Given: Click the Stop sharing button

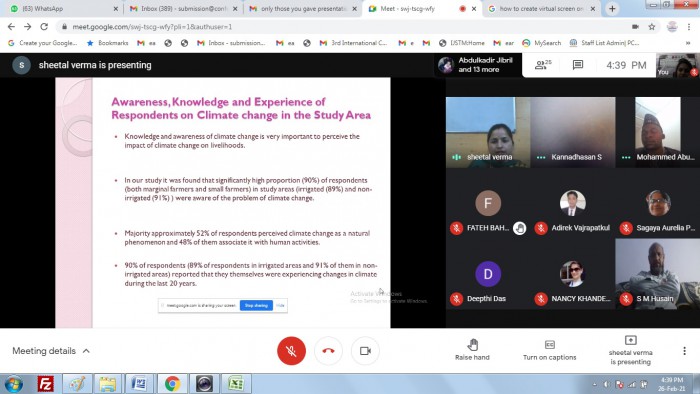Looking at the screenshot, I should tap(256, 306).
